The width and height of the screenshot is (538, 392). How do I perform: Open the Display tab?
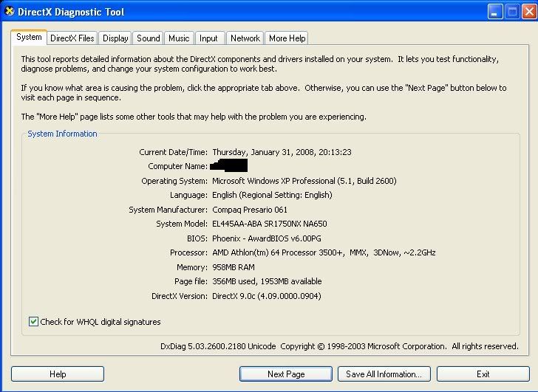(115, 38)
